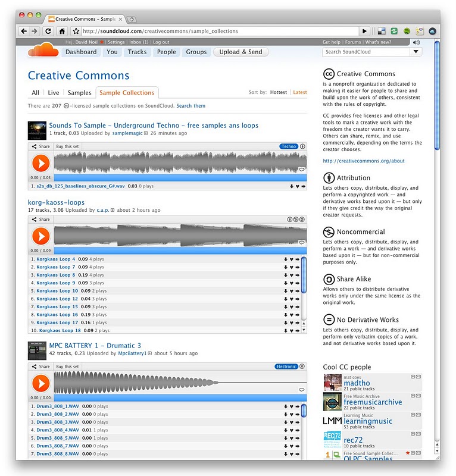Sort collections by Hottest

click(278, 92)
